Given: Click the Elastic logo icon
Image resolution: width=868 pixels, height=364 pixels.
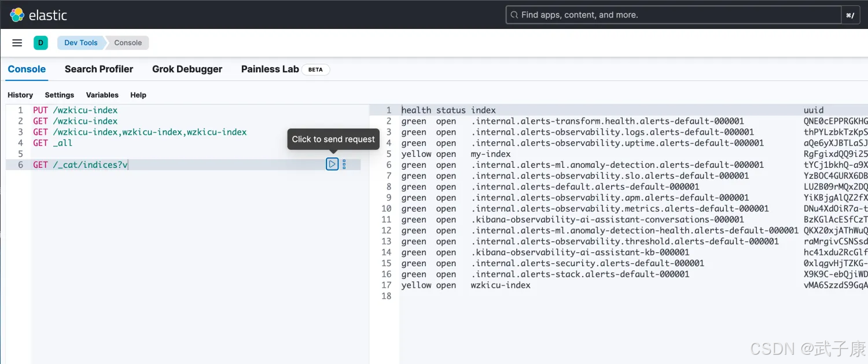Looking at the screenshot, I should pyautogui.click(x=17, y=15).
